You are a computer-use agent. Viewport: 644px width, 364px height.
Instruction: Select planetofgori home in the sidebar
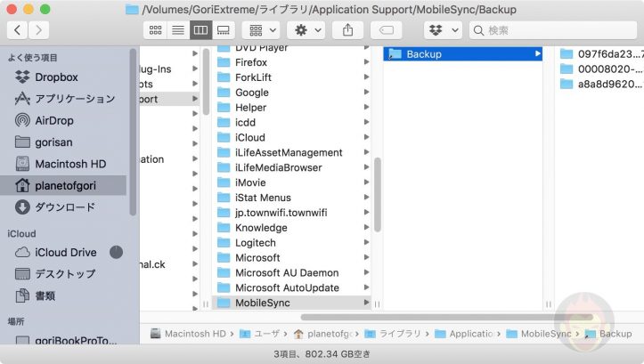pos(63,185)
